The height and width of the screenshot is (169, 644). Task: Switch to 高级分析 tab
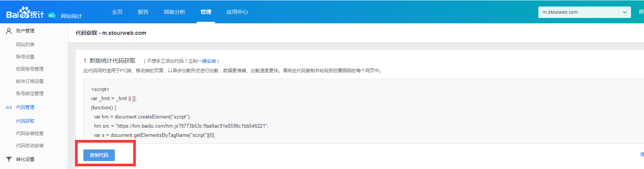pos(174,12)
